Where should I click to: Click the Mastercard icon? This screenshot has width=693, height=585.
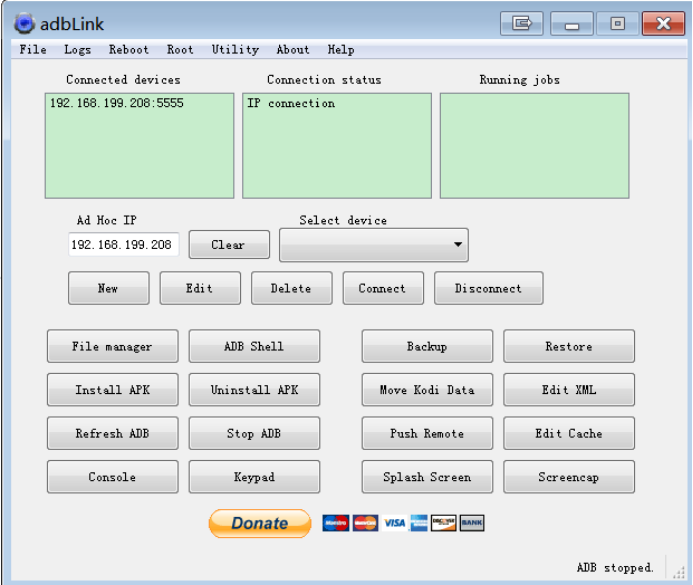(365, 523)
